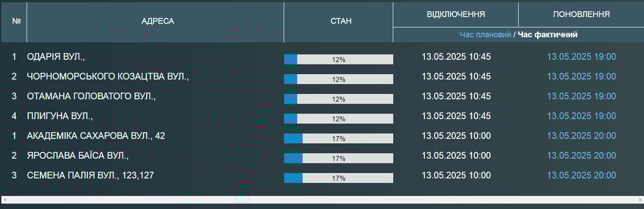Click the progress bar for ОДАРІЯ ВУЛ.
The width and height of the screenshot is (644, 209).
pyautogui.click(x=338, y=59)
